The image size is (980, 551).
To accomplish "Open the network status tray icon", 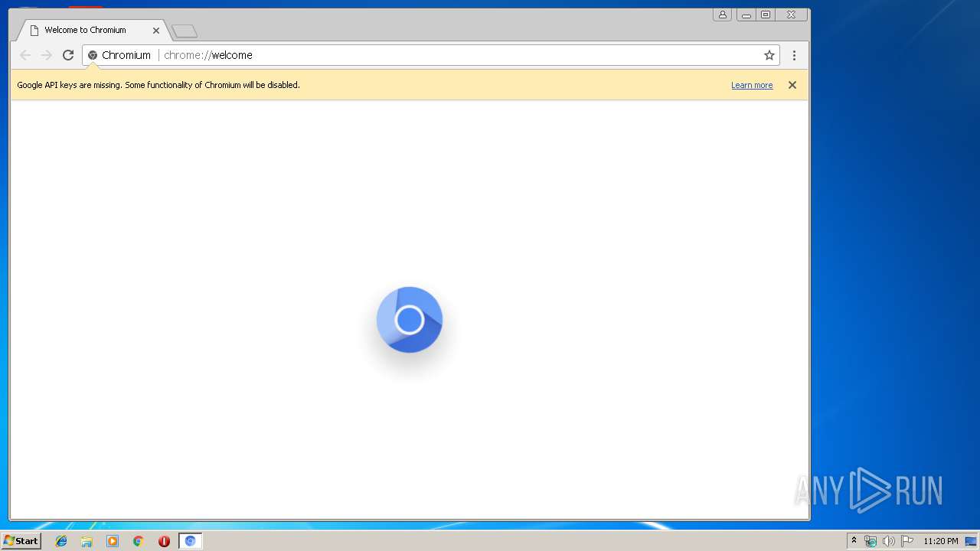I will point(871,541).
